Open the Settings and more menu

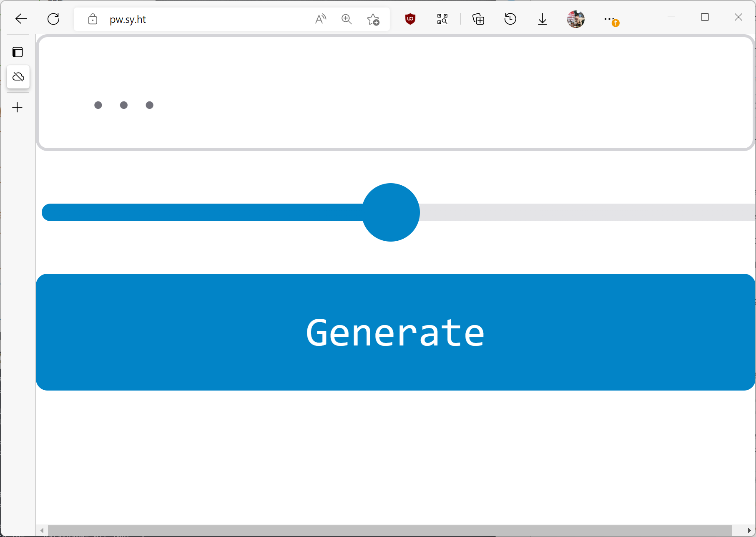pyautogui.click(x=608, y=19)
